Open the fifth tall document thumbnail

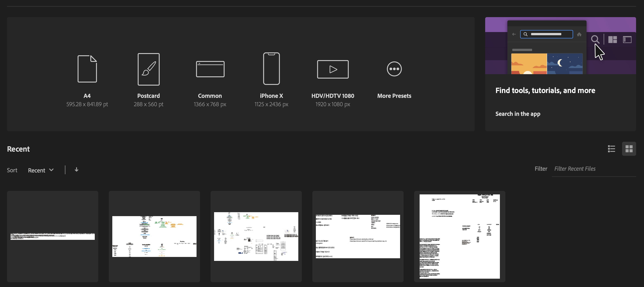tap(460, 236)
